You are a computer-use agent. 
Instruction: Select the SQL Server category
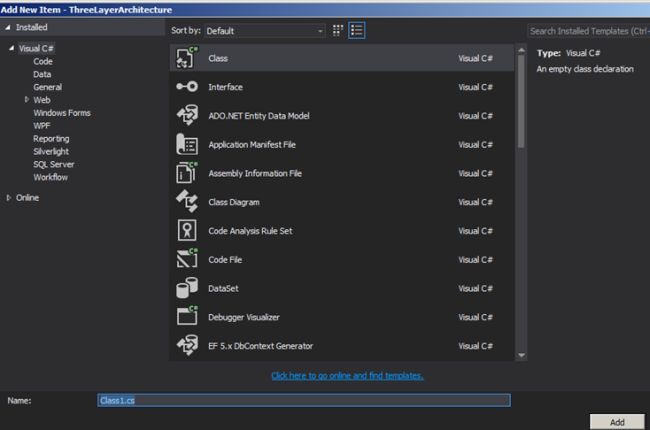click(53, 164)
